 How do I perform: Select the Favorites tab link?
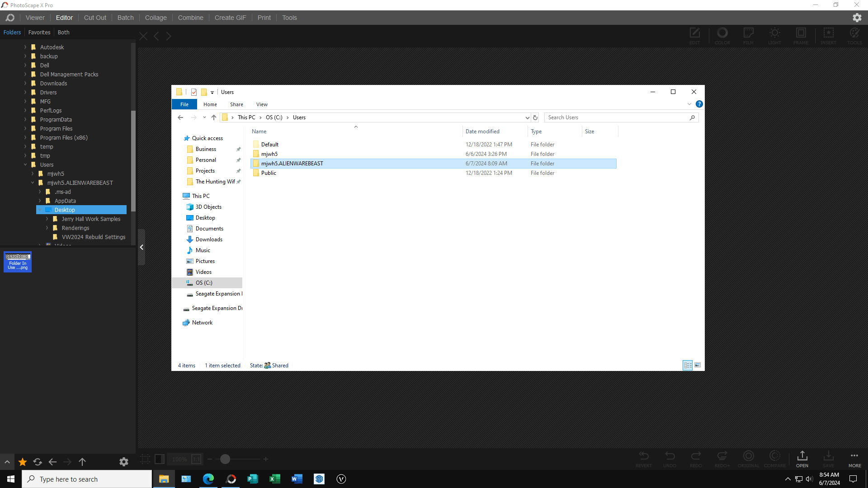click(39, 33)
